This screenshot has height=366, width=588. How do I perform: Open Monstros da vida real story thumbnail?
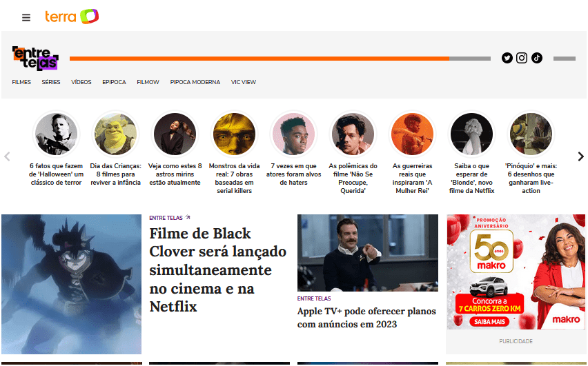pyautogui.click(x=235, y=134)
